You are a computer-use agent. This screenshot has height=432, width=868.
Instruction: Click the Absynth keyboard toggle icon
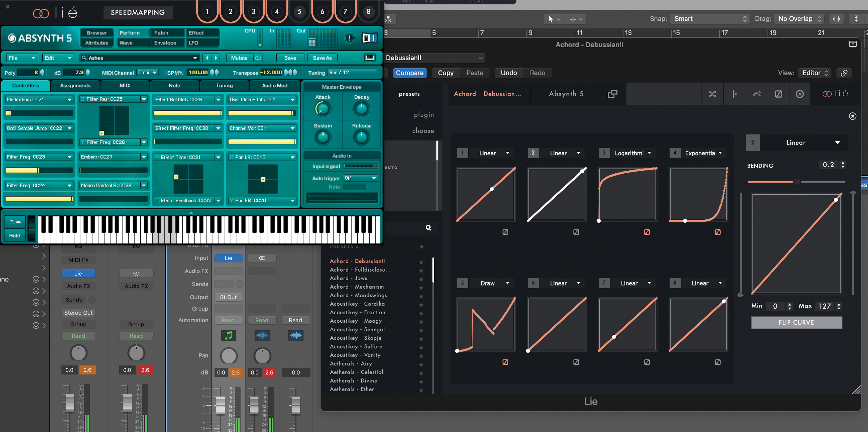(x=370, y=58)
